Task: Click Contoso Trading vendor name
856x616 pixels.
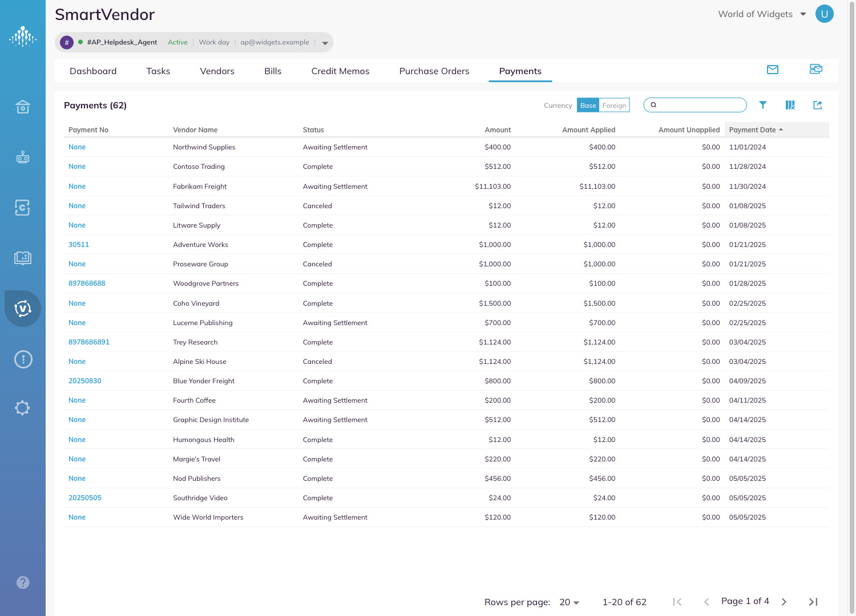Action: click(x=199, y=167)
